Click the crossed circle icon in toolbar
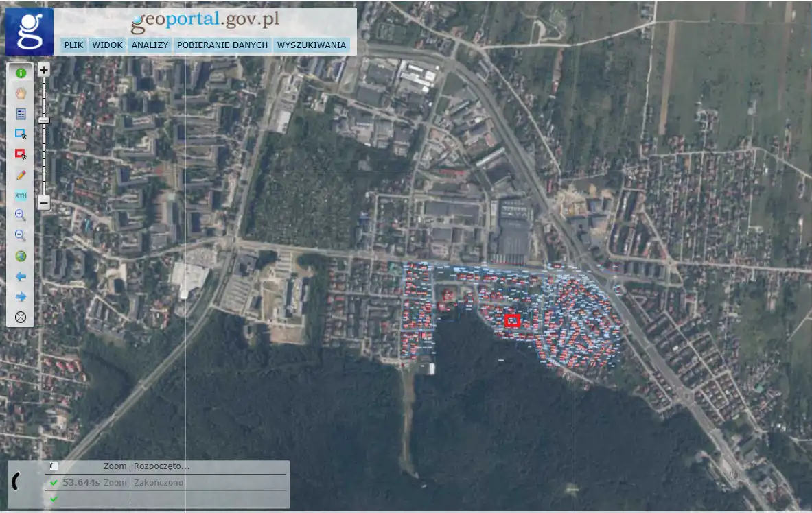812x513 pixels. pos(21,317)
